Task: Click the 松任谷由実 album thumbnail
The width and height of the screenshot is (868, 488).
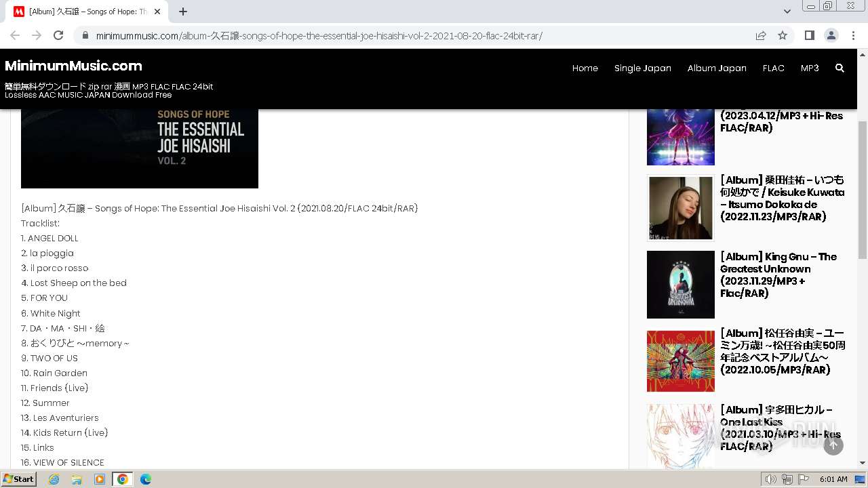Action: click(x=680, y=361)
